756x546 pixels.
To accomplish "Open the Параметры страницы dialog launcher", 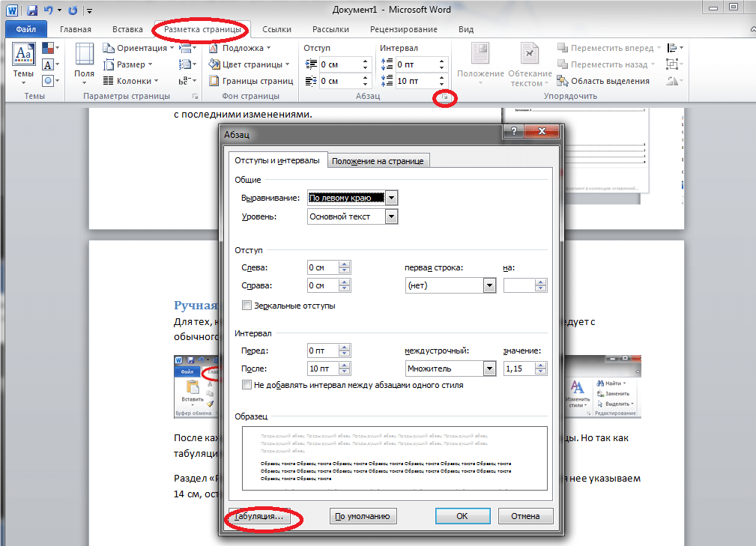I will pyautogui.click(x=196, y=97).
